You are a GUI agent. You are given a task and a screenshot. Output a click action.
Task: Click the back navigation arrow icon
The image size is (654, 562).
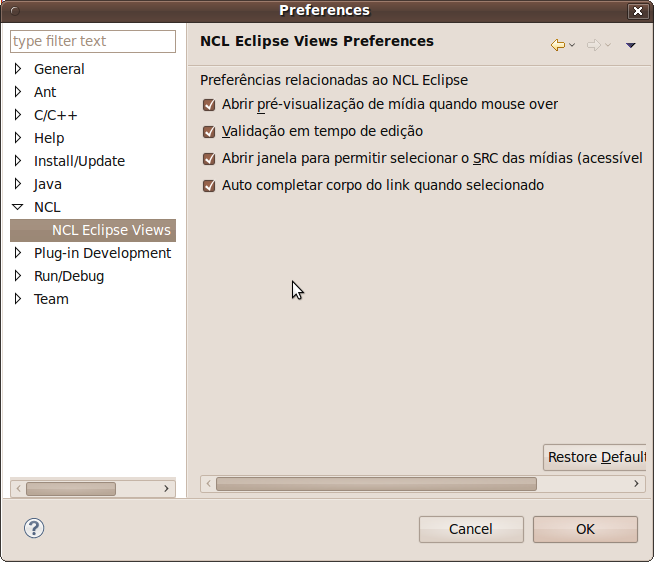point(557,45)
